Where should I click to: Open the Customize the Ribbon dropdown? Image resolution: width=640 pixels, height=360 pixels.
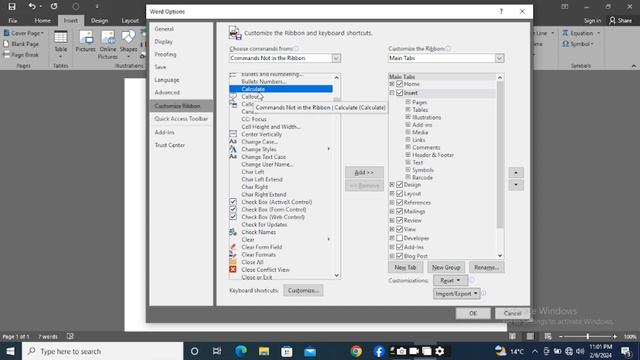click(x=500, y=58)
